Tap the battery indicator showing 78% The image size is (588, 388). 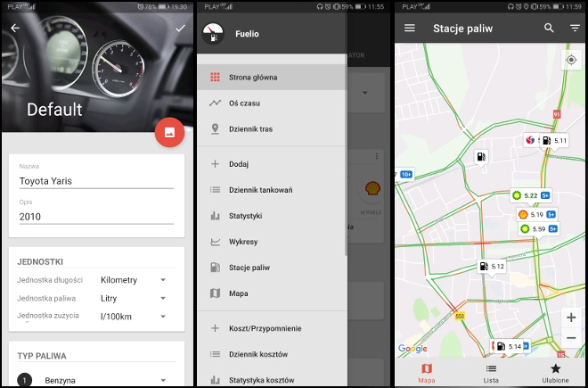[x=157, y=7]
